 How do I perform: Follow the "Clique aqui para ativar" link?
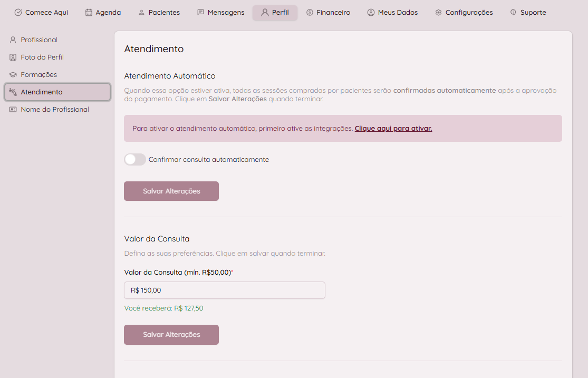(393, 128)
